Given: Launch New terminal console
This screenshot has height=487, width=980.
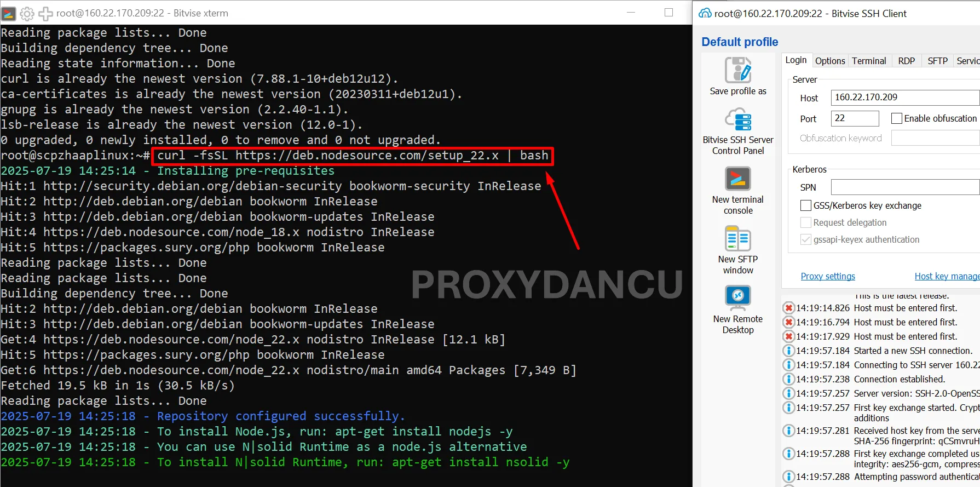Looking at the screenshot, I should (x=737, y=191).
